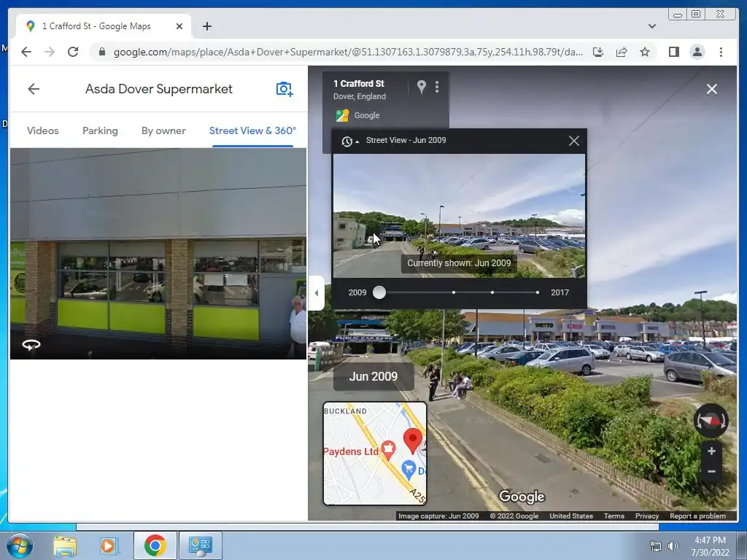747x560 pixels.
Task: Select the third timeline date marker
Action: (492, 292)
